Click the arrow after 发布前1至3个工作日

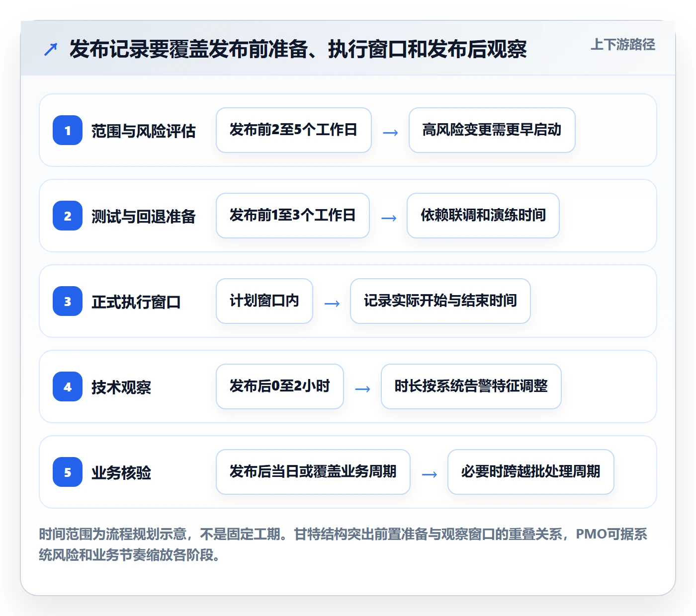388,218
